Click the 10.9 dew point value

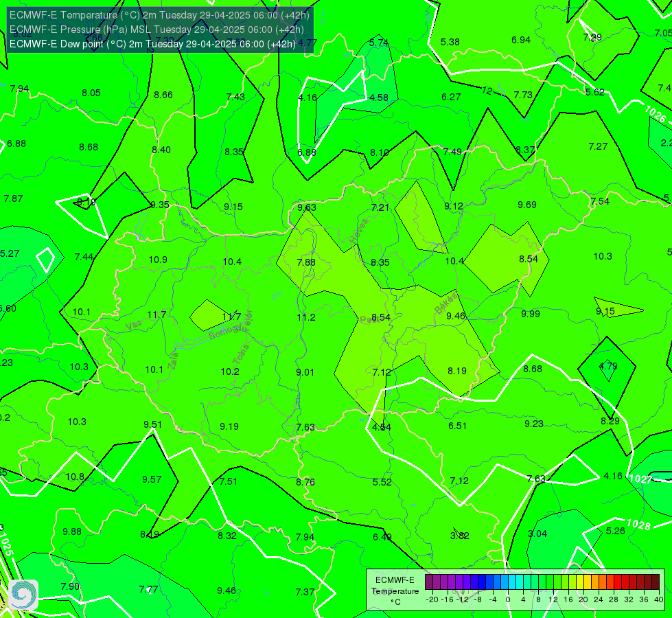[158, 260]
